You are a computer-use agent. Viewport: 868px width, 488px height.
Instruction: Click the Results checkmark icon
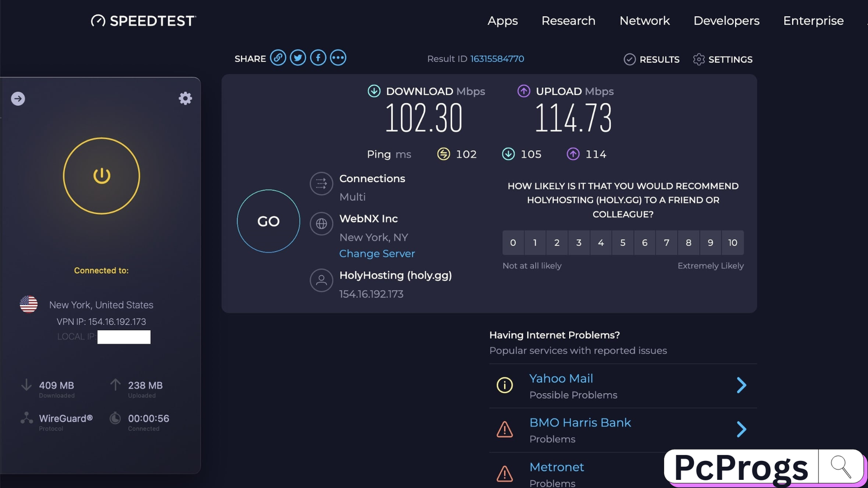[x=629, y=59]
